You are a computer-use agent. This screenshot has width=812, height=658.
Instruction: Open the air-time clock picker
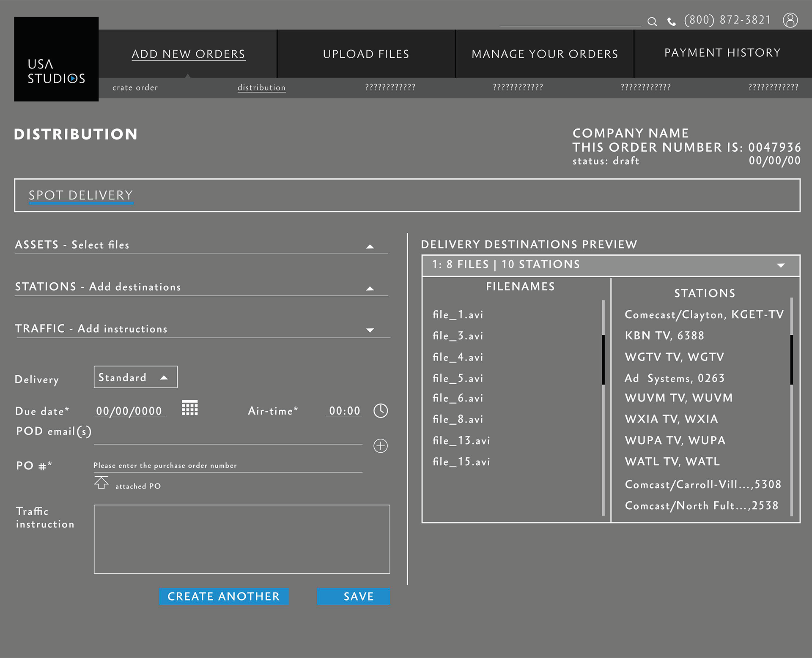(381, 411)
